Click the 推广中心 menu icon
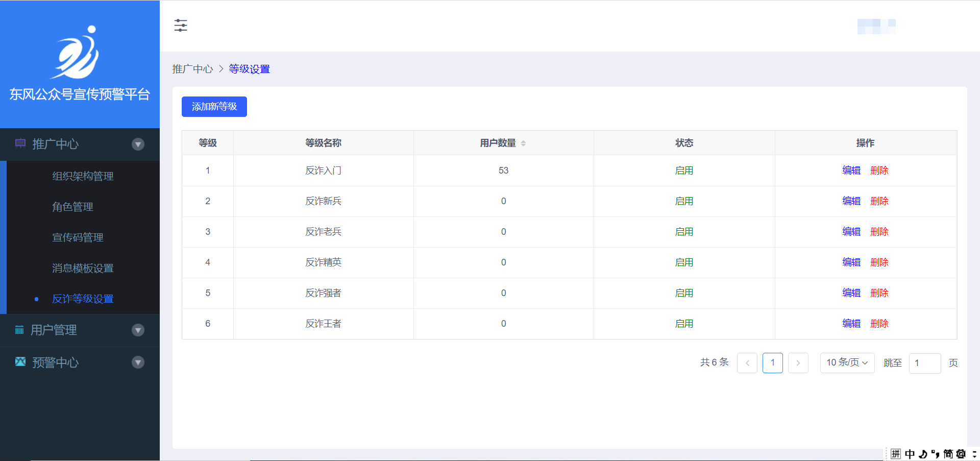Viewport: 980px width, 461px height. (20, 143)
